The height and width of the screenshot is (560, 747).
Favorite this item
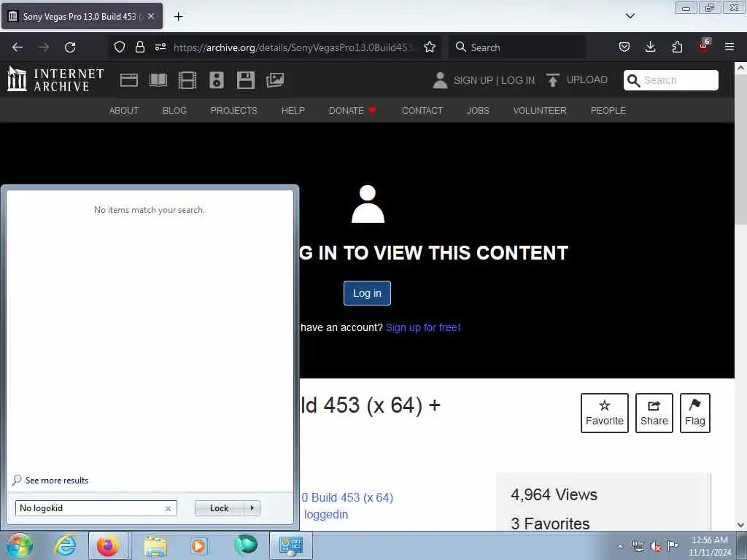coord(605,413)
